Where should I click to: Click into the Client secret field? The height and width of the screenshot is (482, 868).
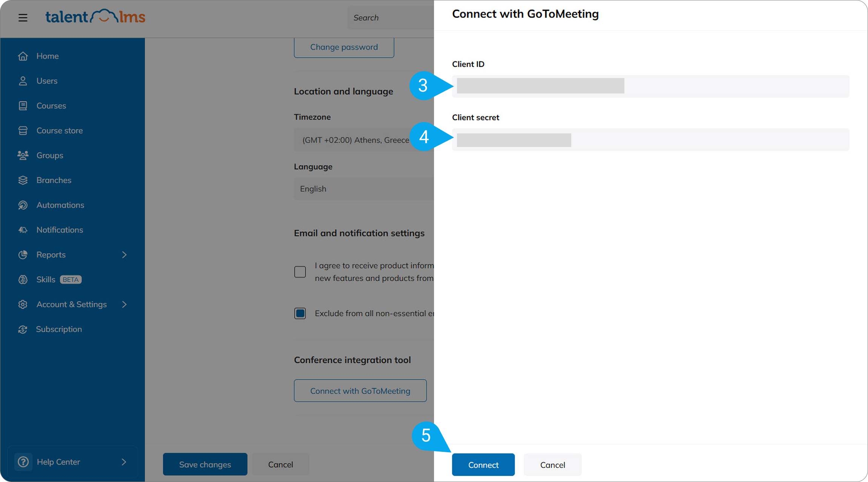coord(651,140)
